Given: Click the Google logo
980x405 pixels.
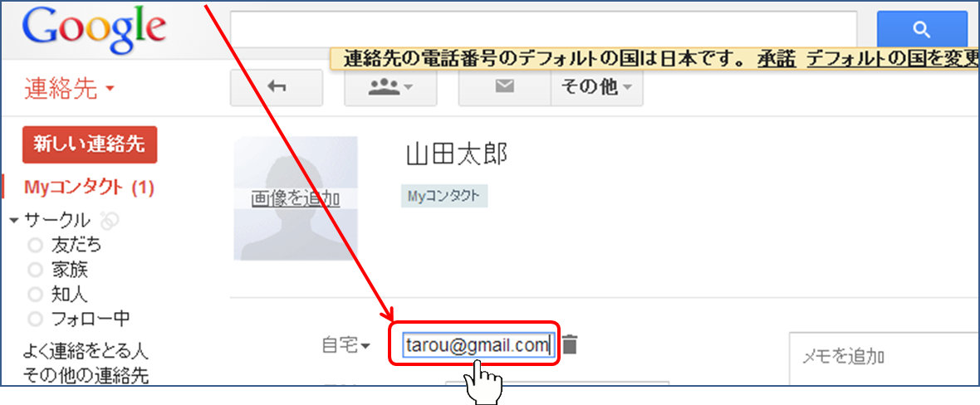Looking at the screenshot, I should [94, 31].
